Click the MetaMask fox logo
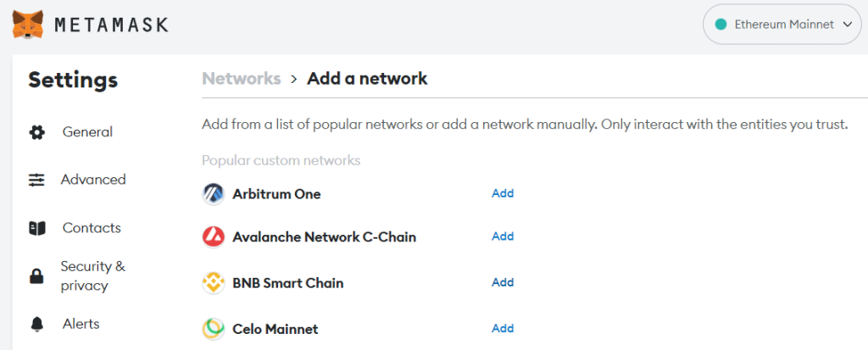This screenshot has width=868, height=350. coord(28,25)
